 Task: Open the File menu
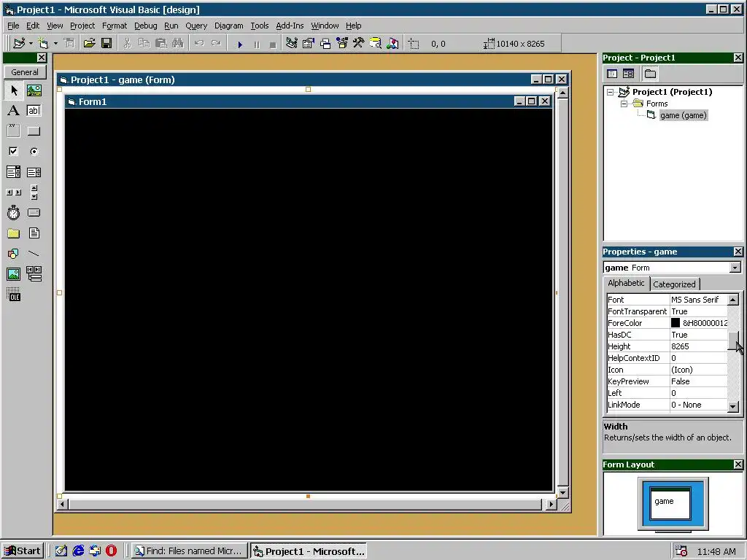pyautogui.click(x=13, y=26)
